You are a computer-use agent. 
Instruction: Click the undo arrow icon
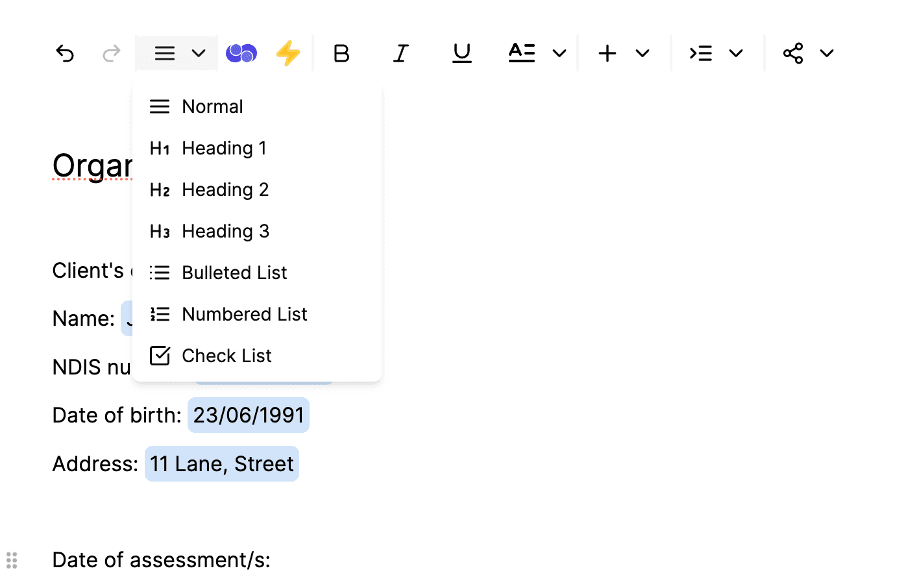point(65,53)
